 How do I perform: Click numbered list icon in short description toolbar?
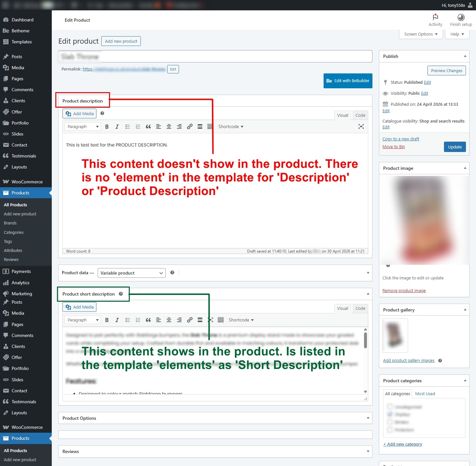138,320
